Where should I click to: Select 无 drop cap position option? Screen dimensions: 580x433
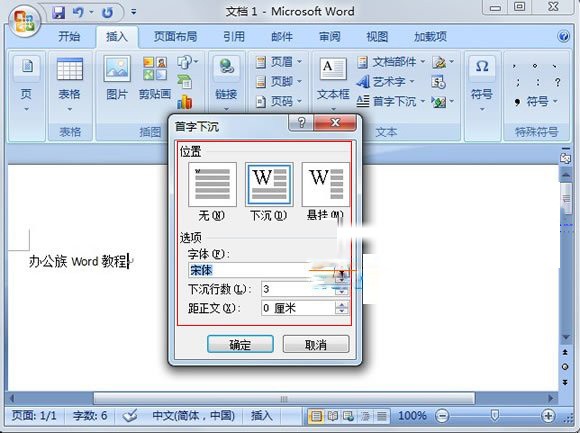(x=212, y=185)
